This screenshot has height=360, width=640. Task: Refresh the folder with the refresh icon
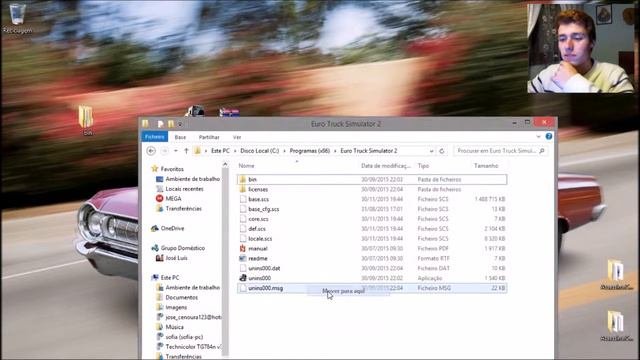442,151
